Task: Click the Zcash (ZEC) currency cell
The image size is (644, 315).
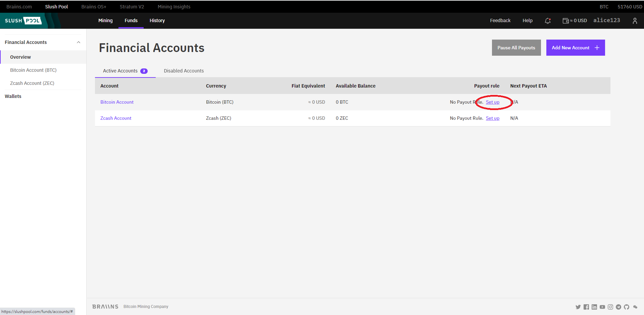Action: 218,118
